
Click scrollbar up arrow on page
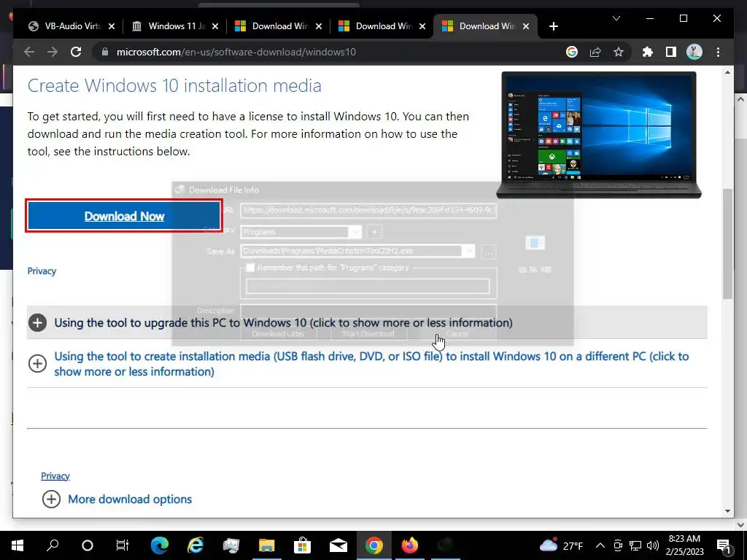727,72
